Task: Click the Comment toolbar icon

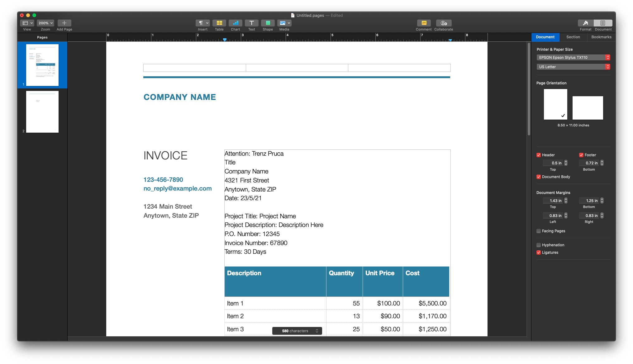Action: [x=424, y=23]
